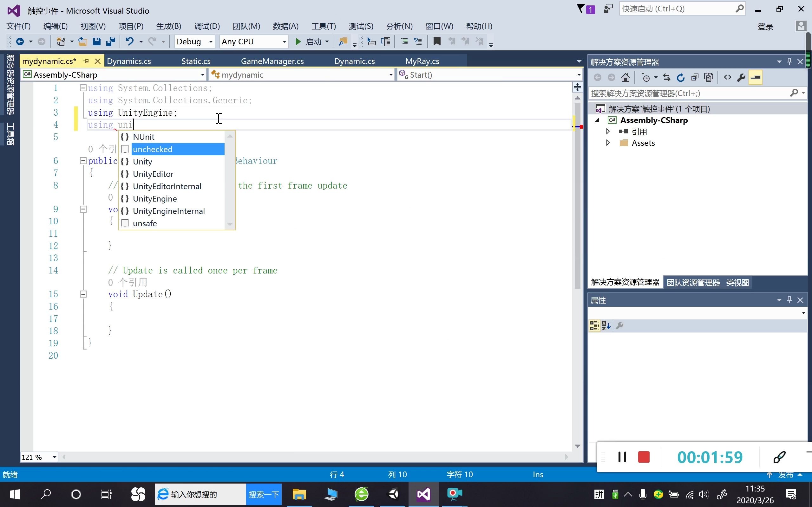Click the bookmark toggle icon in toolbar

pos(436,42)
